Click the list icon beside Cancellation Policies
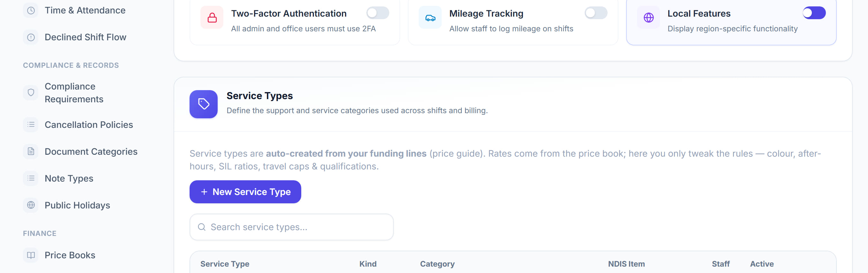Screen dimensions: 868x273 (31, 125)
